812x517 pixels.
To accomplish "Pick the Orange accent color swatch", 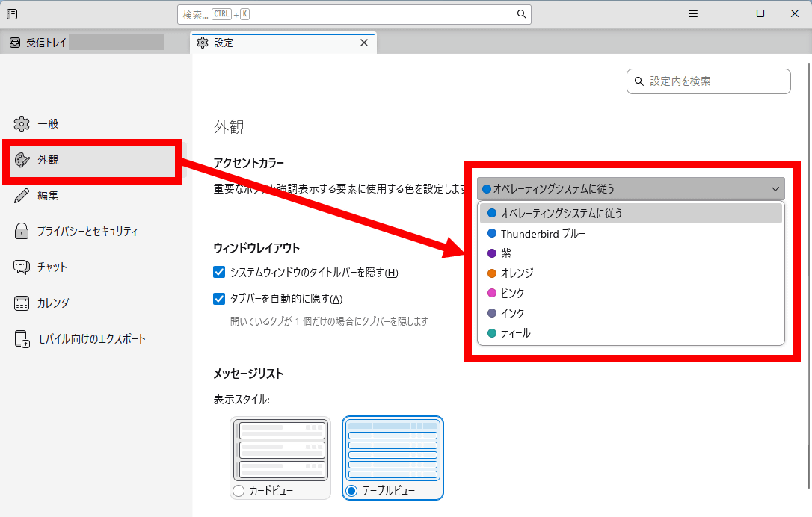I will coord(492,273).
